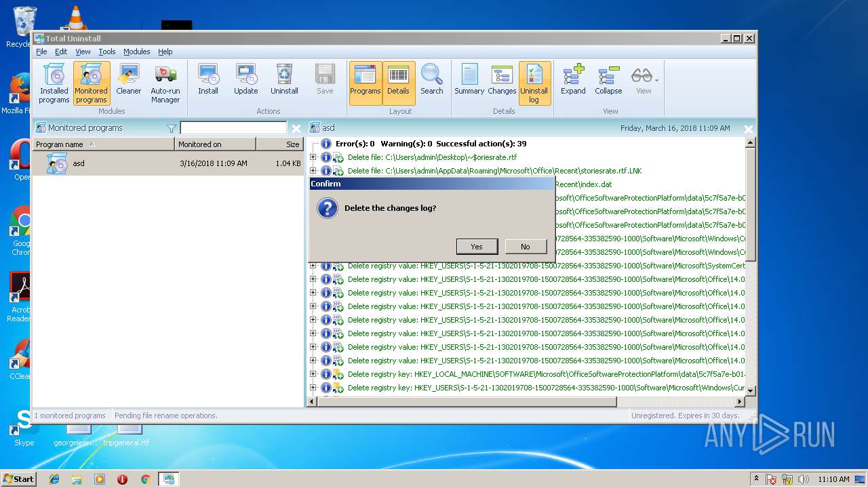The width and height of the screenshot is (868, 488).
Task: Expand HKEY_LOCAL_MACHINE OfficeSoftwareProtectionPlatform registry key entry
Action: tap(313, 374)
